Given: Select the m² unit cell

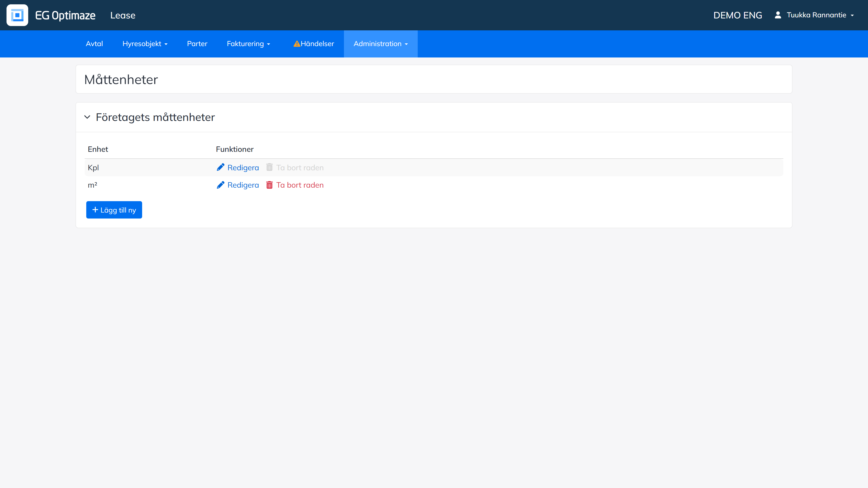Looking at the screenshot, I should tap(92, 185).
